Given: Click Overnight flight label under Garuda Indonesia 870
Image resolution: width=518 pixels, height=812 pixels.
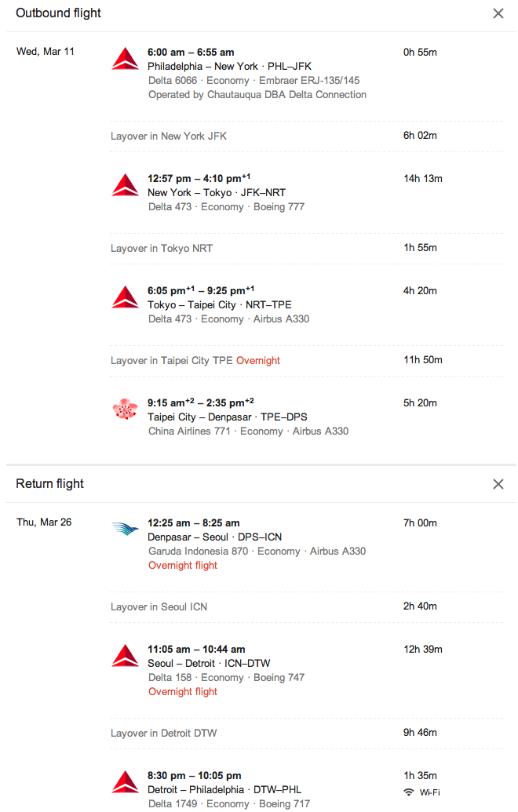Looking at the screenshot, I should (183, 566).
